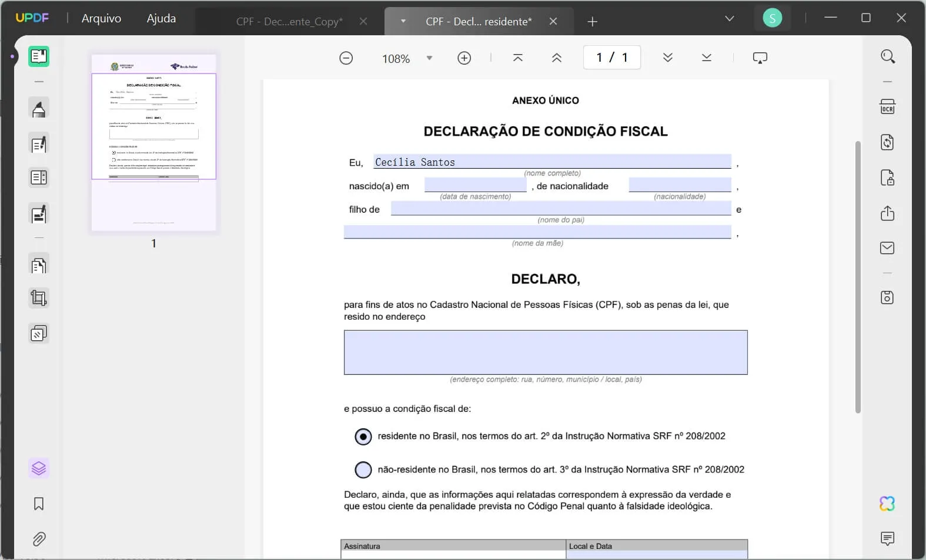This screenshot has height=560, width=926.
Task: Click the page number input field
Action: [x=612, y=58]
